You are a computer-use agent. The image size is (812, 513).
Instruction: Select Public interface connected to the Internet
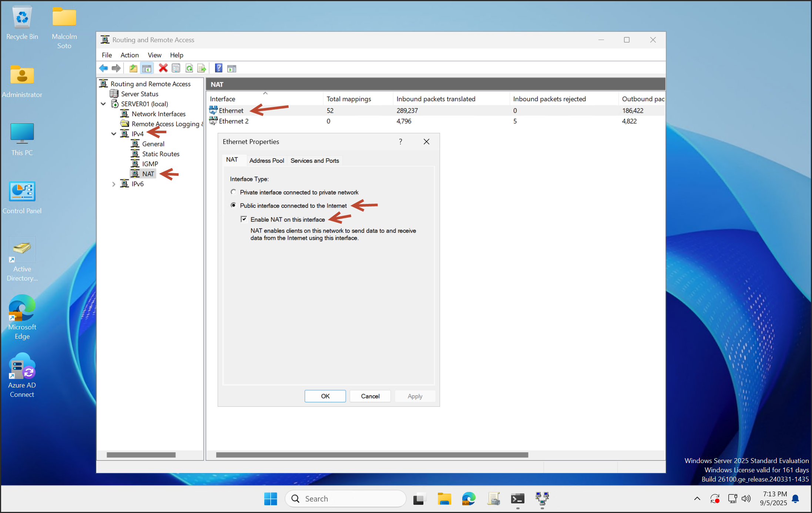(x=233, y=205)
